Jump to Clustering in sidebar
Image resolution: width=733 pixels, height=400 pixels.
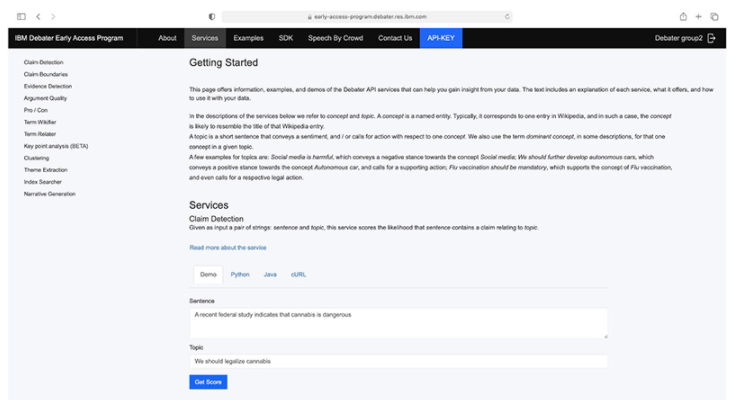(36, 158)
